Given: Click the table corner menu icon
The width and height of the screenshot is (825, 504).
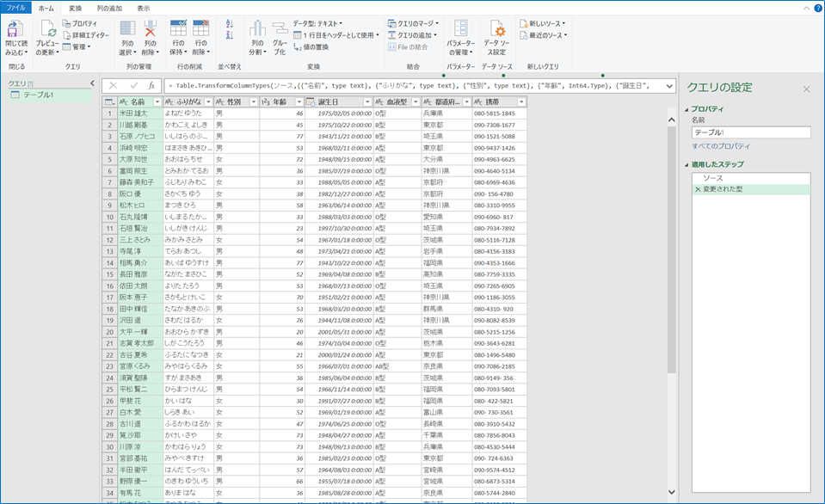Looking at the screenshot, I should (x=109, y=102).
